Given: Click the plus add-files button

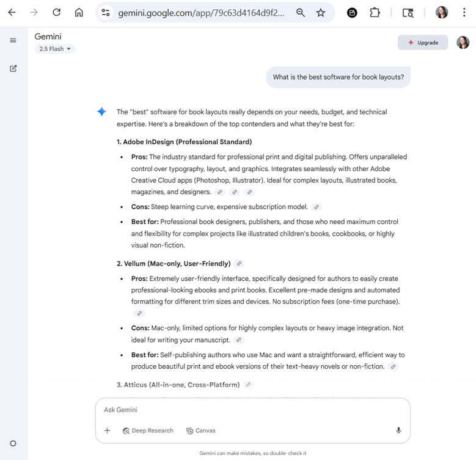Looking at the screenshot, I should (x=107, y=431).
